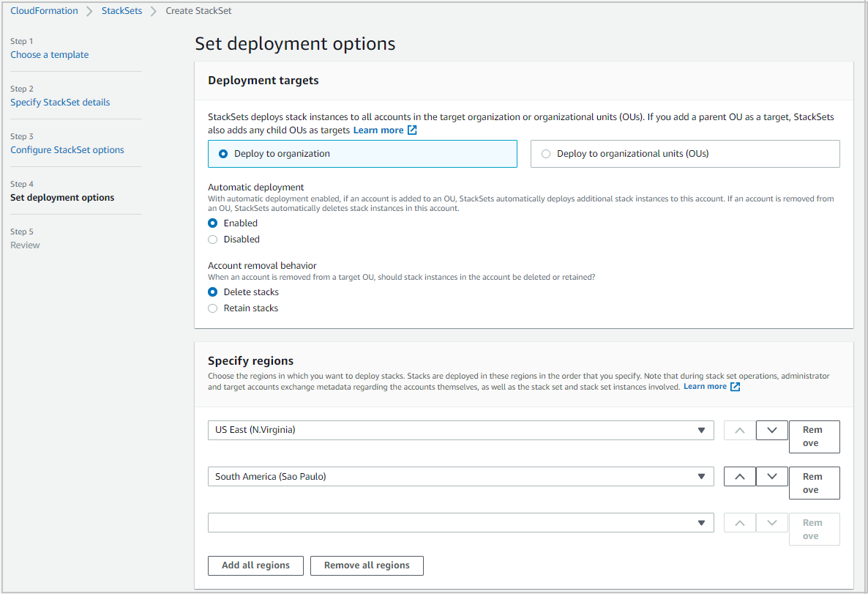The image size is (868, 594).
Task: Remove the South America (Sao Paulo) region
Action: pyautogui.click(x=814, y=483)
